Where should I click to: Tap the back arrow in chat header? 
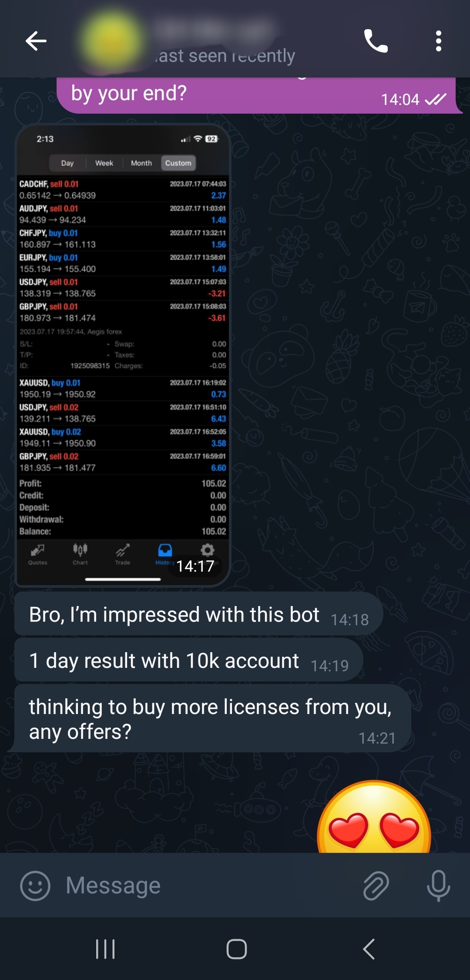(36, 41)
